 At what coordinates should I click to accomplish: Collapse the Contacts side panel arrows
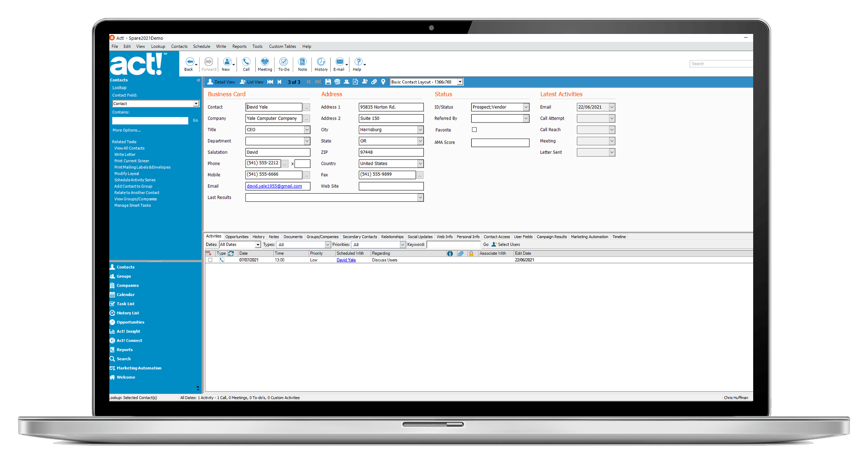(198, 80)
